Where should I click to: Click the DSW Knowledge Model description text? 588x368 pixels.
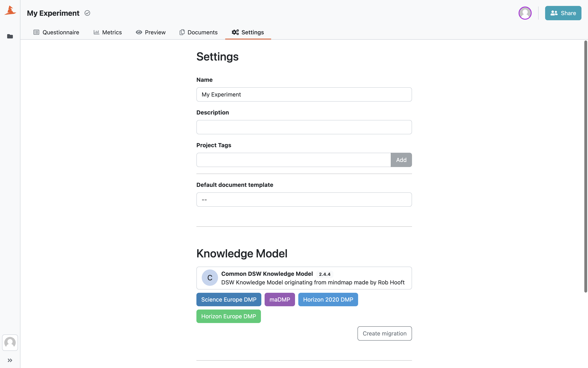pyautogui.click(x=313, y=282)
